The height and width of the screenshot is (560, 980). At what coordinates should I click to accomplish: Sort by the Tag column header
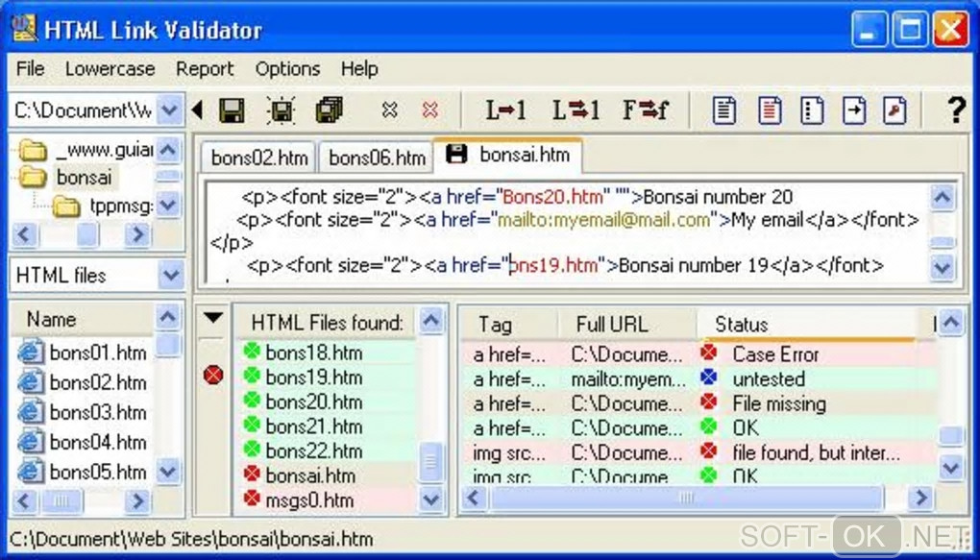pyautogui.click(x=509, y=325)
